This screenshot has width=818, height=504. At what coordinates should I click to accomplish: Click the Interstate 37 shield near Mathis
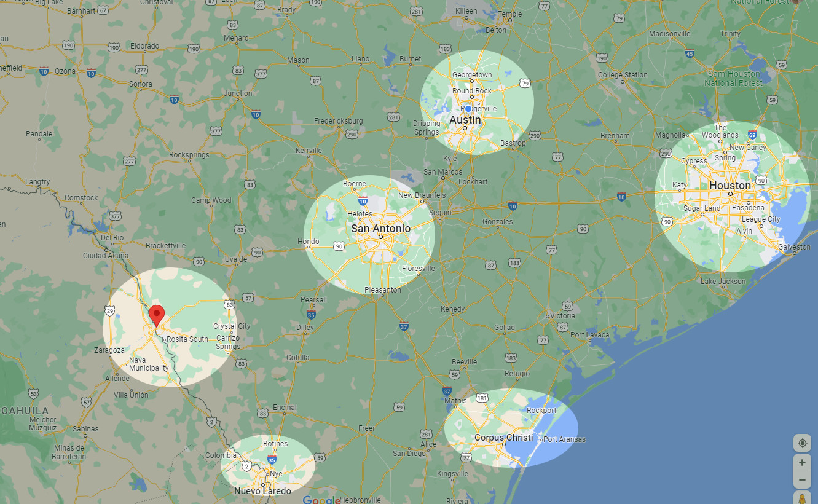click(447, 391)
